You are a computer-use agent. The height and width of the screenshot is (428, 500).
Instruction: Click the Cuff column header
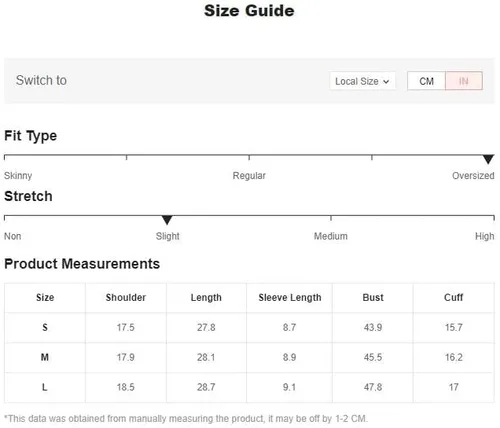(x=454, y=297)
